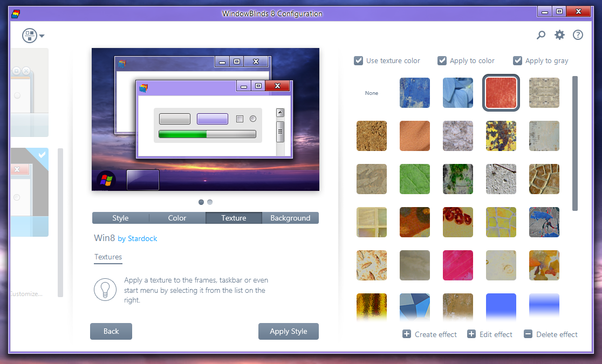Pick the solid blue texture swatch
This screenshot has height=364, width=602.
pyautogui.click(x=501, y=307)
